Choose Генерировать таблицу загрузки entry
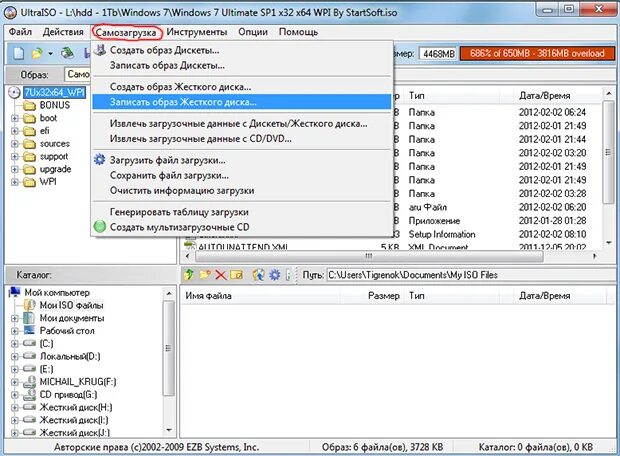The width and height of the screenshot is (620, 456). click(x=242, y=212)
